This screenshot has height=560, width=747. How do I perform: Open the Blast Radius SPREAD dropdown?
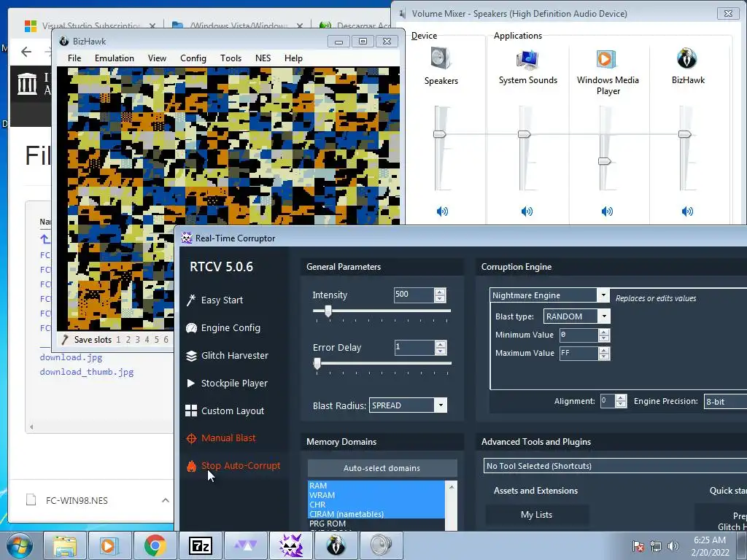tap(441, 405)
